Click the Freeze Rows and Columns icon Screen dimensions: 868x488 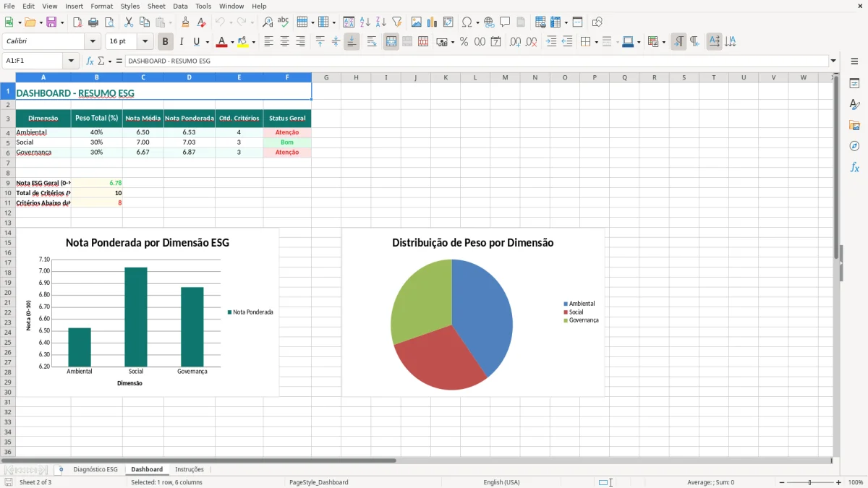556,22
